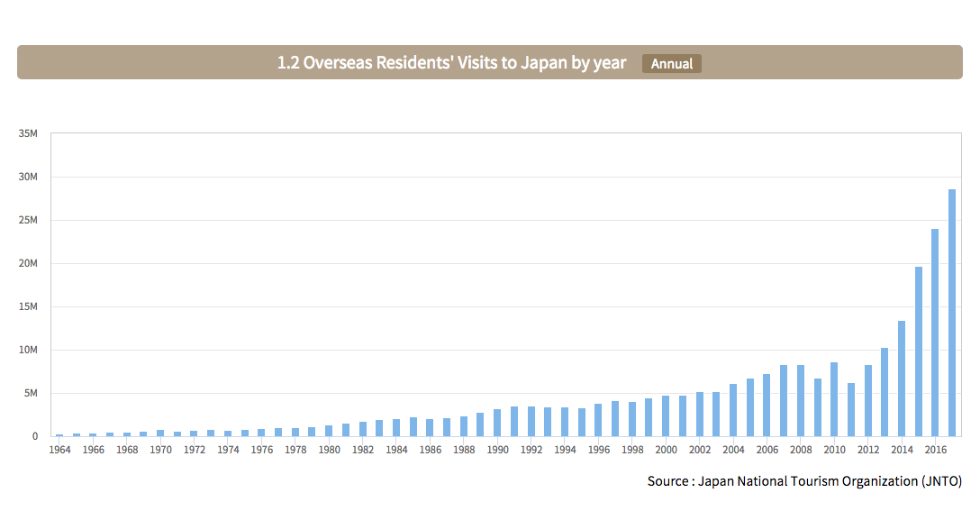Click the 2011 bar showing the dip
The width and height of the screenshot is (980, 511).
[851, 409]
